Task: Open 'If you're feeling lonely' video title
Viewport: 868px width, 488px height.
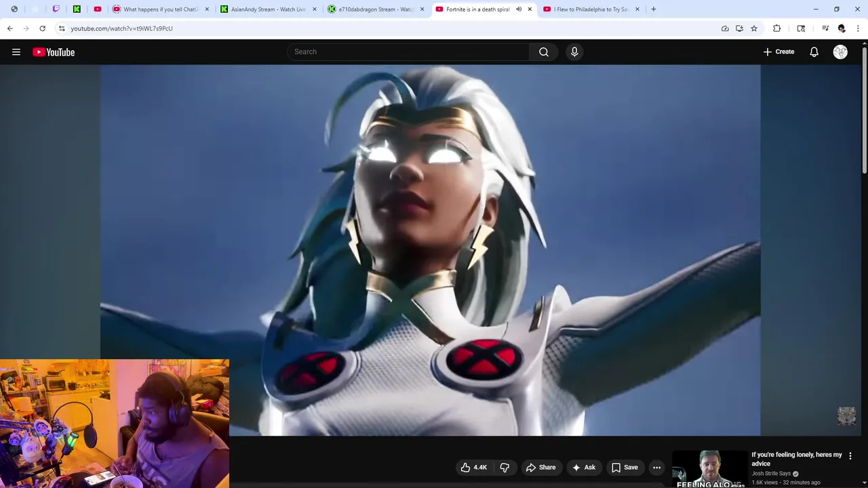Action: [796, 459]
